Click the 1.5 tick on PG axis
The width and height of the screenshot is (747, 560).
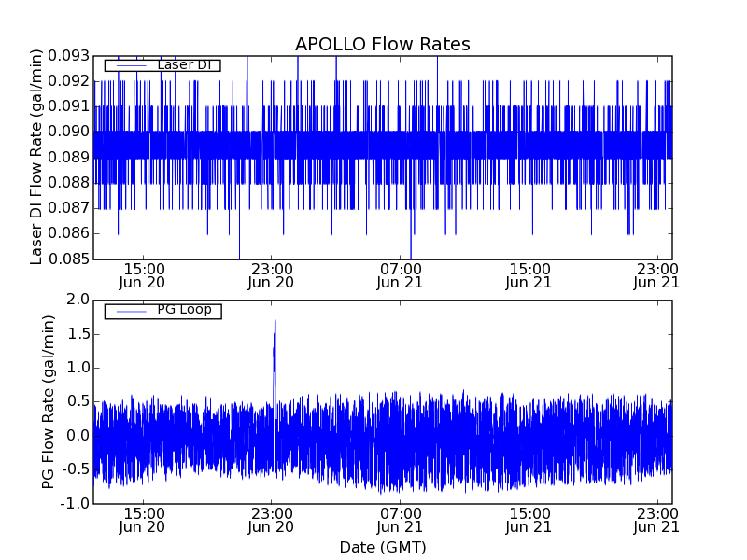click(78, 334)
